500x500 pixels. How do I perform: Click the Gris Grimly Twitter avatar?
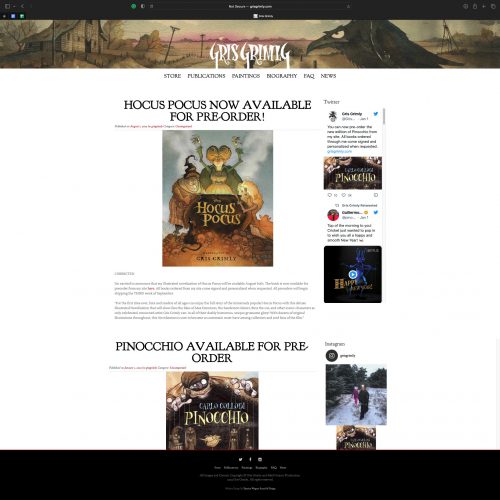coord(332,116)
